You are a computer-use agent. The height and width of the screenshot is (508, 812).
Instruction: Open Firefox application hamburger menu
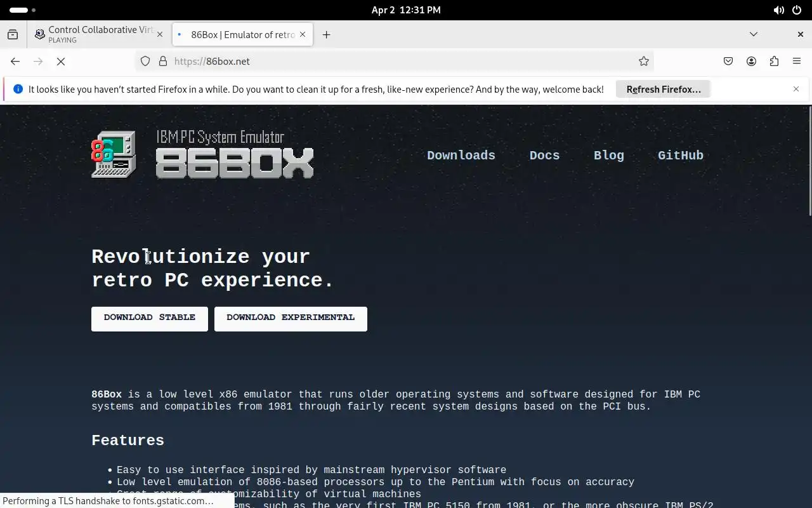pos(797,61)
